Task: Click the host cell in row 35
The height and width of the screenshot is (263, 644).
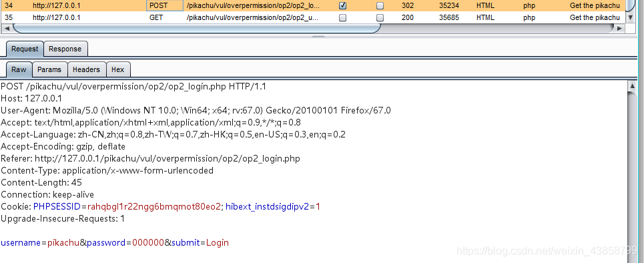Action: coord(57,17)
